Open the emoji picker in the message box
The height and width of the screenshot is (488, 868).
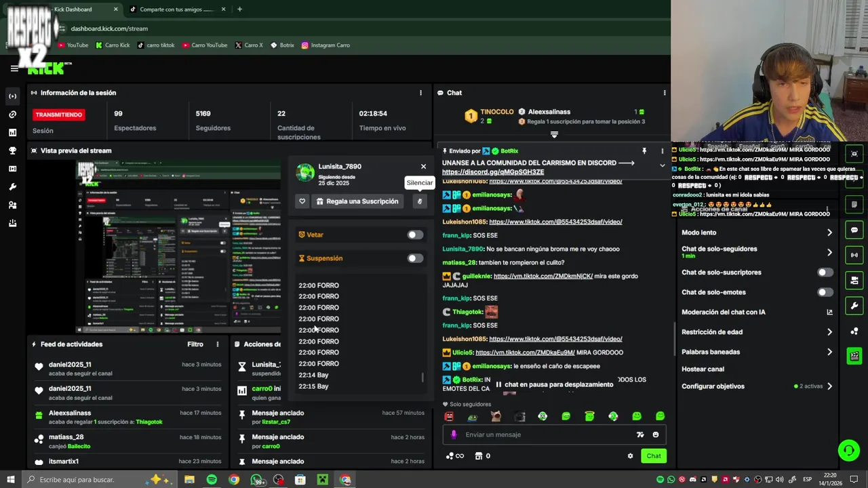(655, 435)
